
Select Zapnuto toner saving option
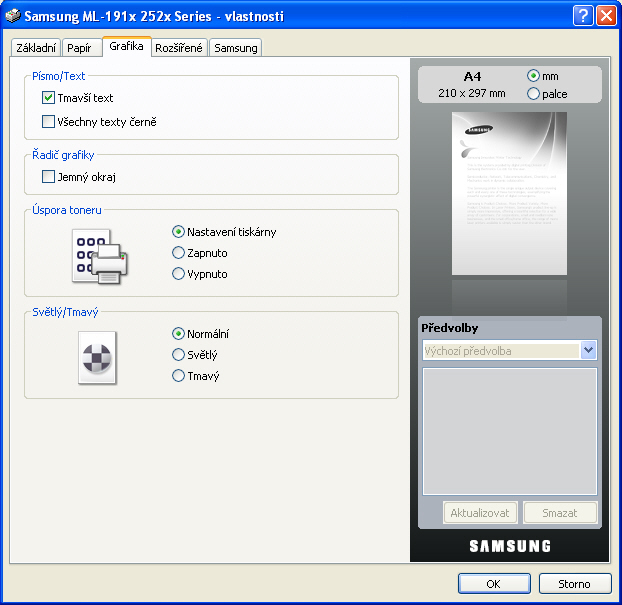(x=179, y=253)
